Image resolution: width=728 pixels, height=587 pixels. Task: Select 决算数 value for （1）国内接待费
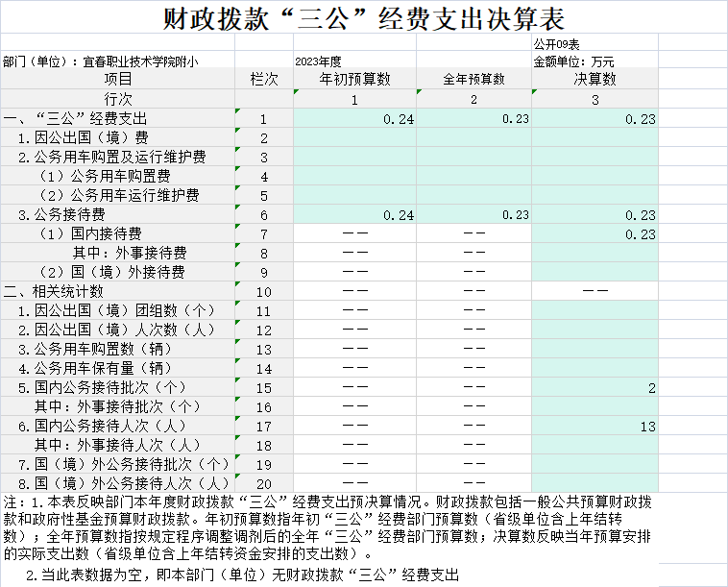595,234
